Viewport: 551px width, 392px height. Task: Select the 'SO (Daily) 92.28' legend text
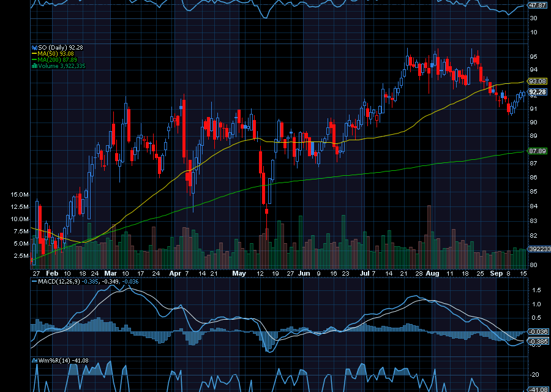[x=61, y=47]
